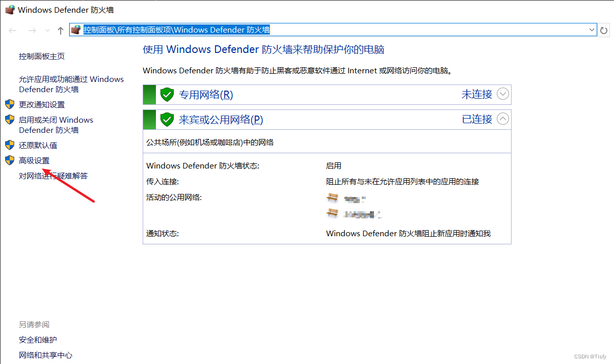Screen dimensions: 614x364
Task: Open 安全和维护 link
Action: 38,340
